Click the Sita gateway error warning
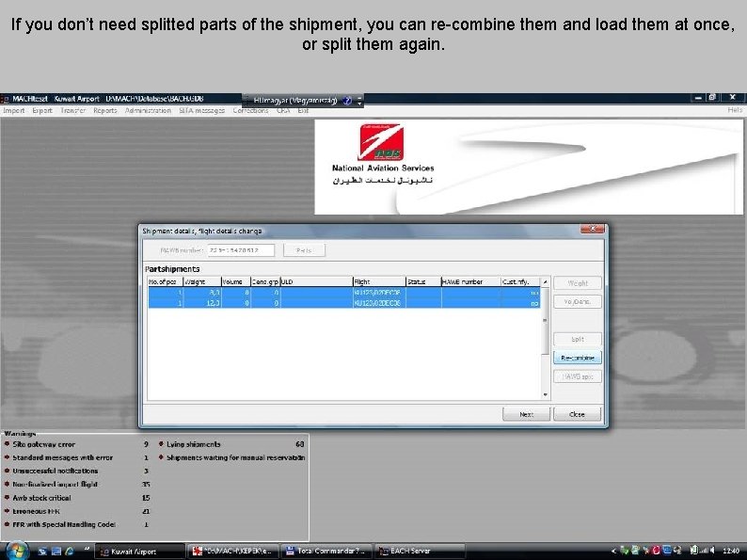 point(44,444)
